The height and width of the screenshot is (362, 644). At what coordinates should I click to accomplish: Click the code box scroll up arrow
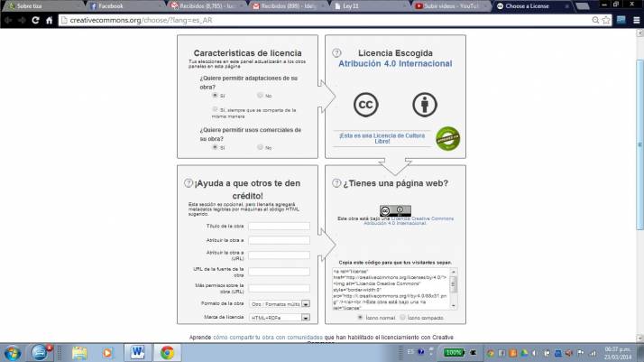[454, 272]
